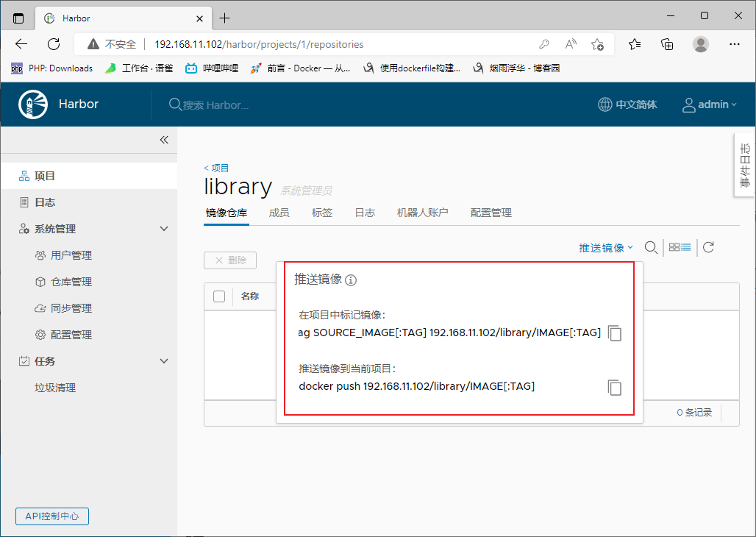Reload the page with browser refresh
This screenshot has width=756, height=537.
(54, 44)
